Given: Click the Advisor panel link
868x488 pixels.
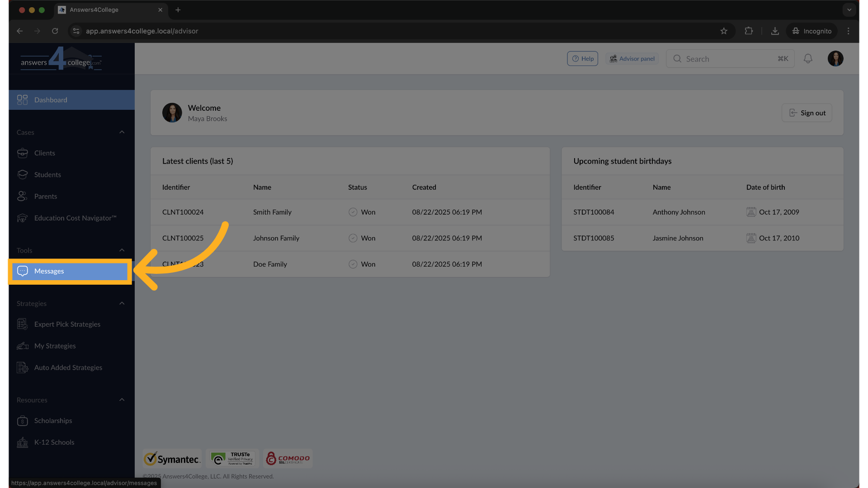Looking at the screenshot, I should coord(632,59).
